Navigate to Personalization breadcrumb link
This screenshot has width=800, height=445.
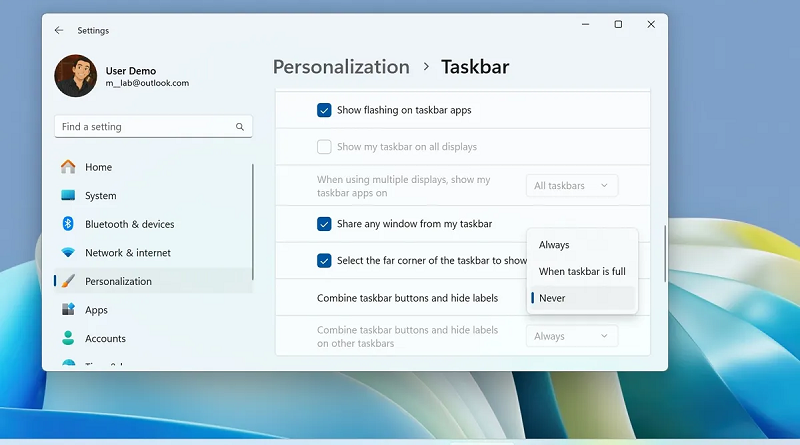coord(341,67)
